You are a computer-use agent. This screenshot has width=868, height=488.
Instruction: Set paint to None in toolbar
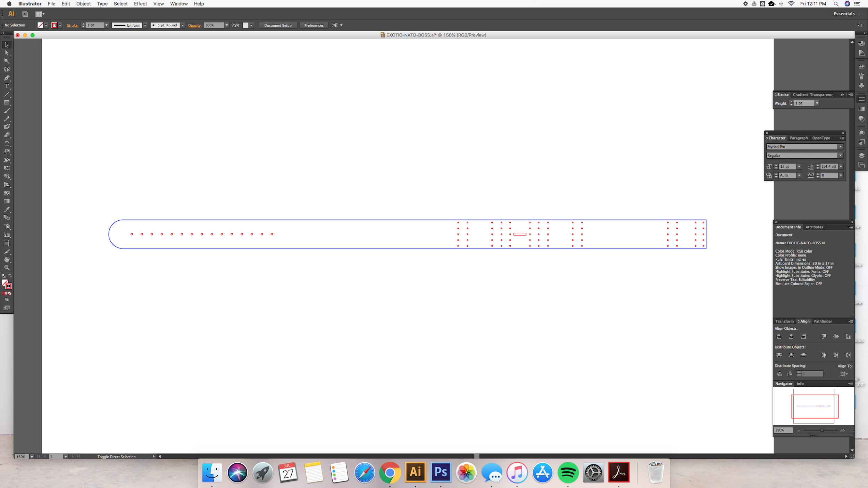10,293
